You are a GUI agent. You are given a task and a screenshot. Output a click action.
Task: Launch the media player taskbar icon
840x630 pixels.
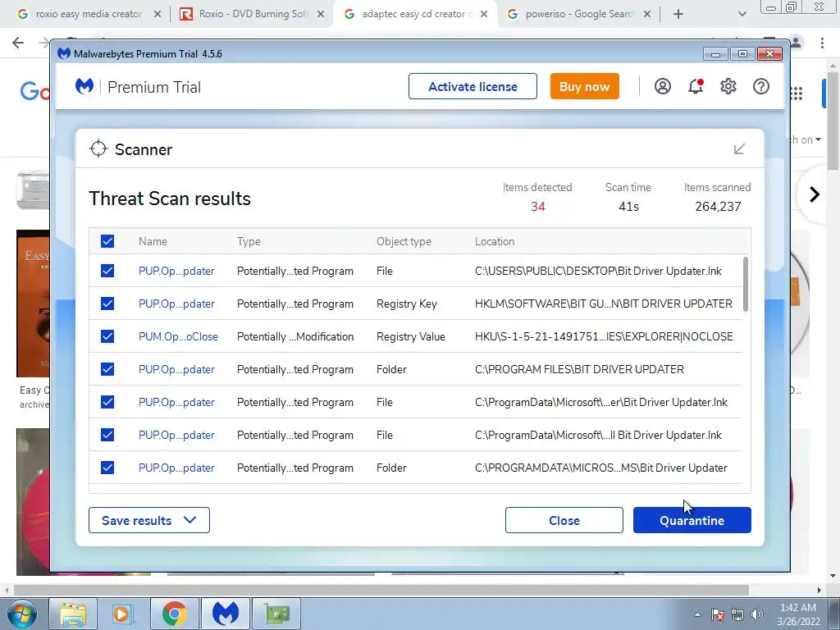[x=121, y=614]
